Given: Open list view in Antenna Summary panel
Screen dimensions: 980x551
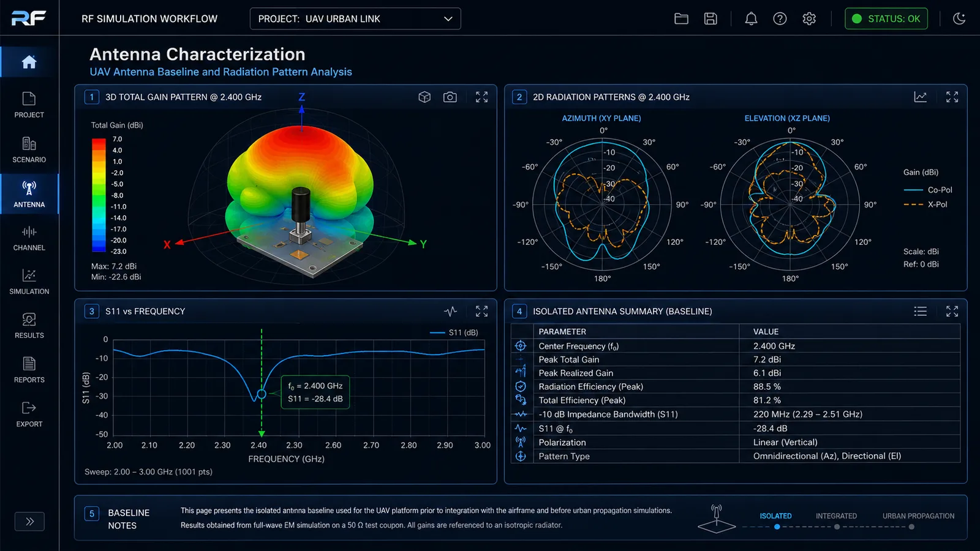Looking at the screenshot, I should [x=920, y=312].
